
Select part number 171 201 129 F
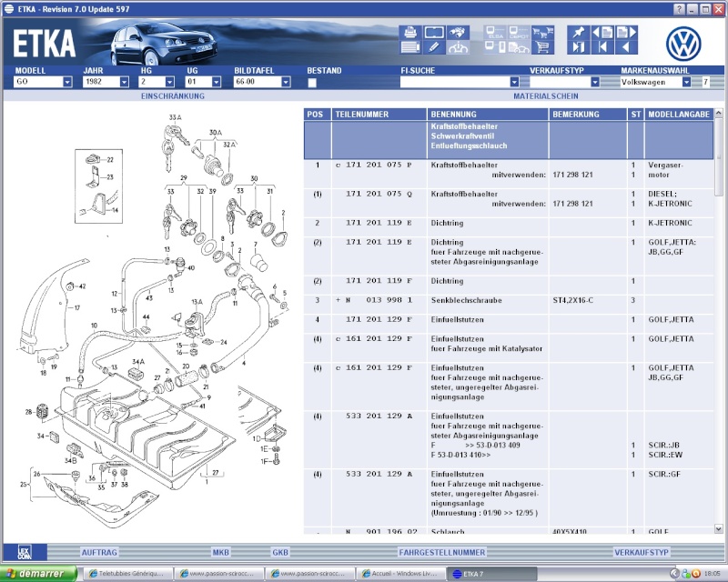pyautogui.click(x=379, y=320)
